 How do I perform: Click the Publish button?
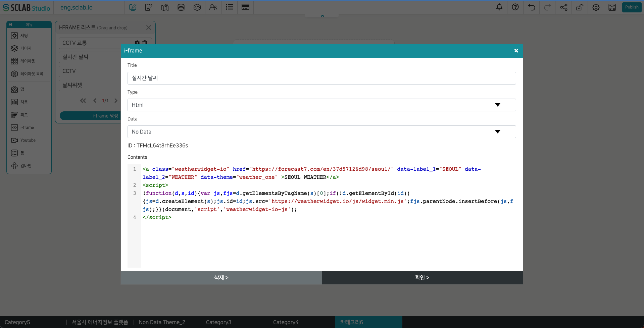(632, 7)
